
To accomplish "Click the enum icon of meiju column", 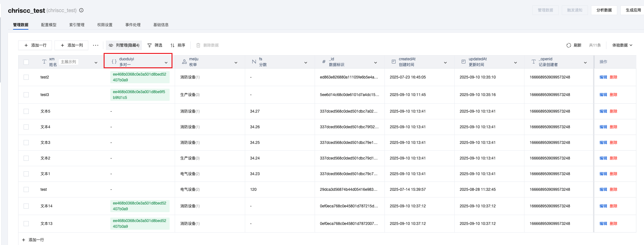I will point(184,62).
